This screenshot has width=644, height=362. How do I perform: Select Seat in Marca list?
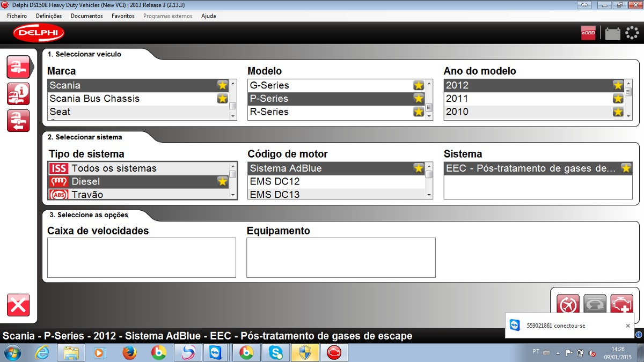point(138,112)
